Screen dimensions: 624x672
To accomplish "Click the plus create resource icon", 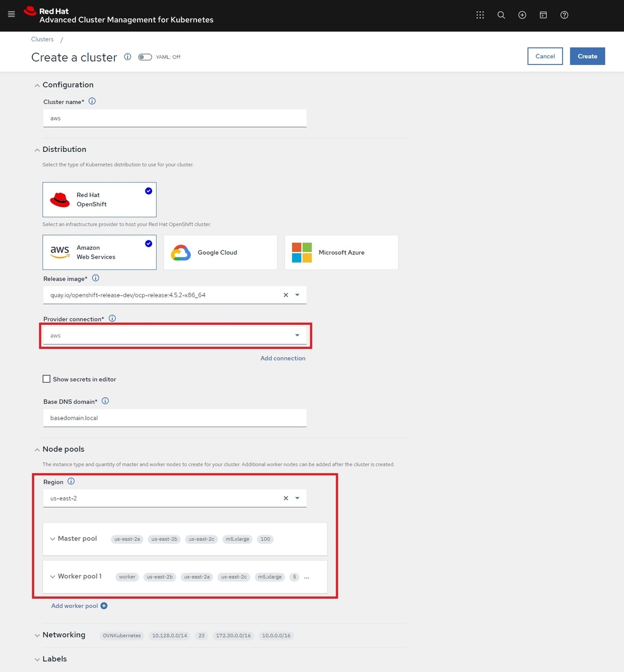I will [x=522, y=15].
